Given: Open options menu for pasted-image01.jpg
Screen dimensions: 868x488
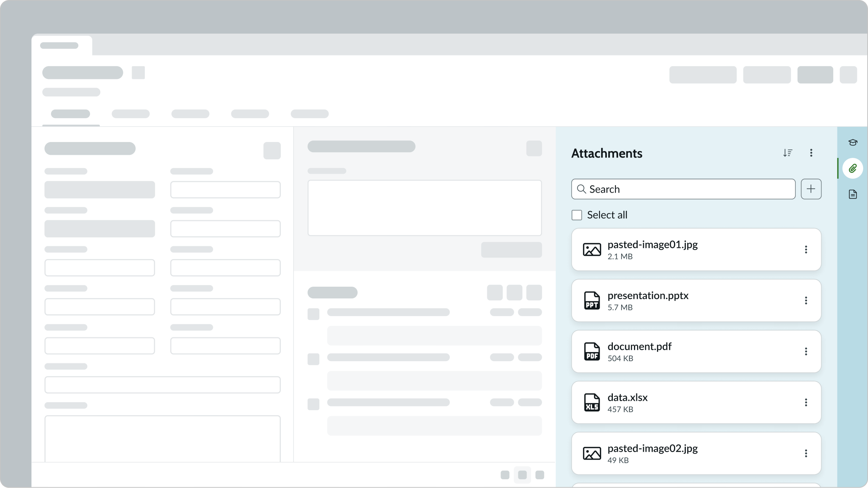Looking at the screenshot, I should (806, 249).
